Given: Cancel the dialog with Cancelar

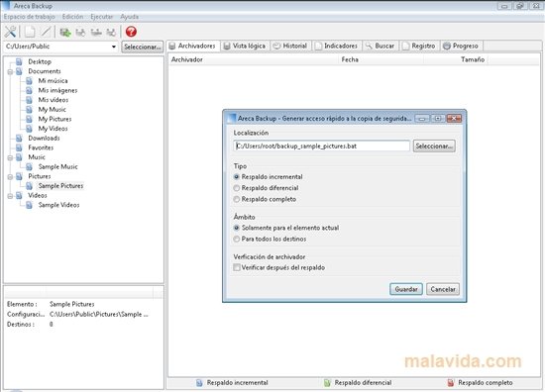Looking at the screenshot, I should pos(443,289).
